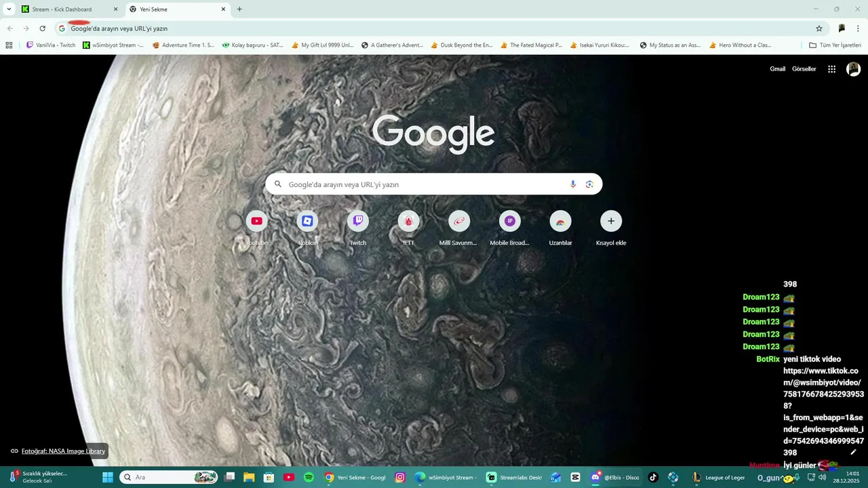Switch to League of Legends taskbar window
Image resolution: width=868 pixels, height=488 pixels.
tap(717, 477)
